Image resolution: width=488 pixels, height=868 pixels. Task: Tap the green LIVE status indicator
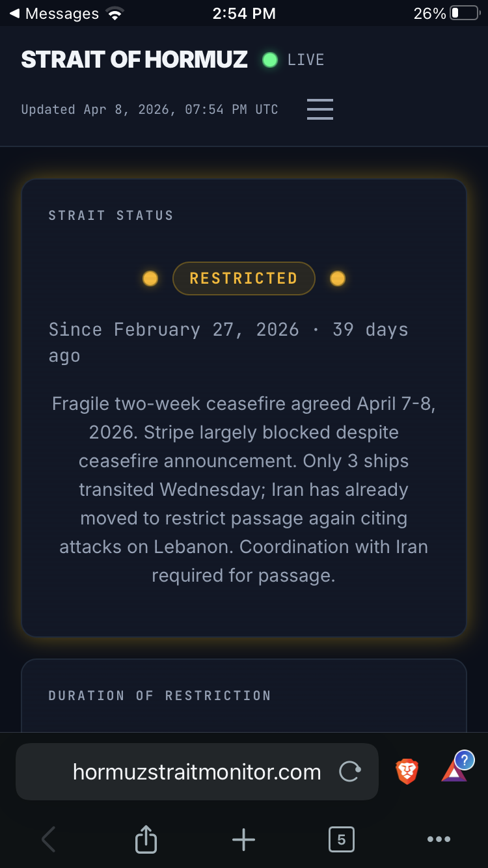click(x=293, y=60)
